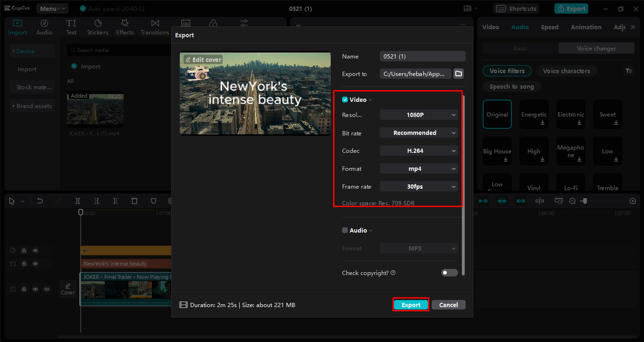
Task: Toggle main track magnet icon
Action: (x=483, y=201)
